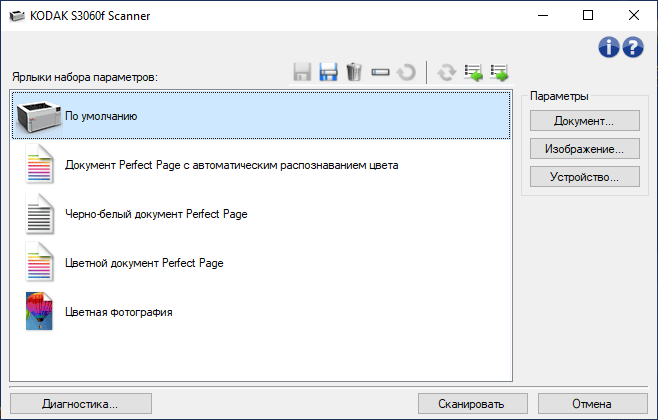Image resolution: width=658 pixels, height=420 pixels.
Task: Maximize the KODAK scanner window
Action: (x=588, y=16)
